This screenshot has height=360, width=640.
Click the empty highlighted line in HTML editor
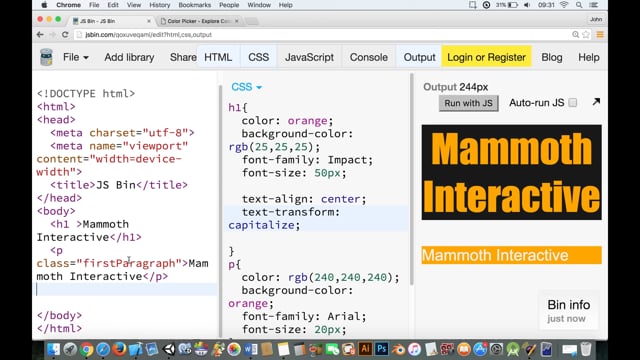(x=126, y=289)
